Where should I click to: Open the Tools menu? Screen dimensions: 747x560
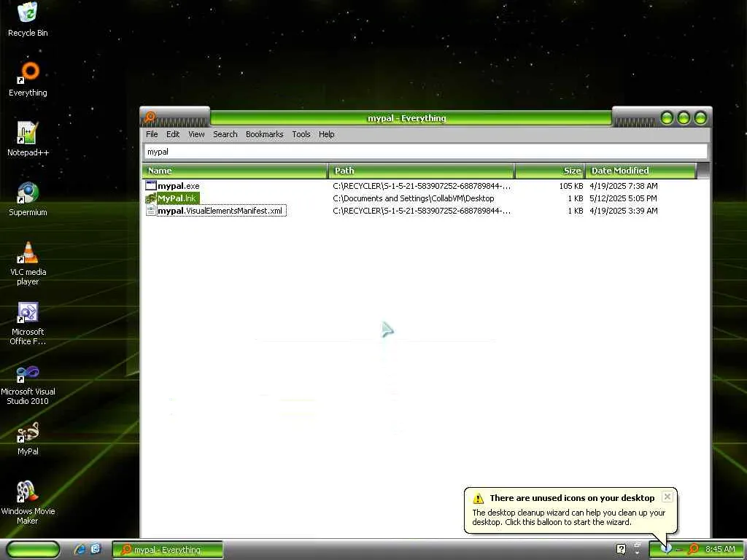pyautogui.click(x=301, y=134)
